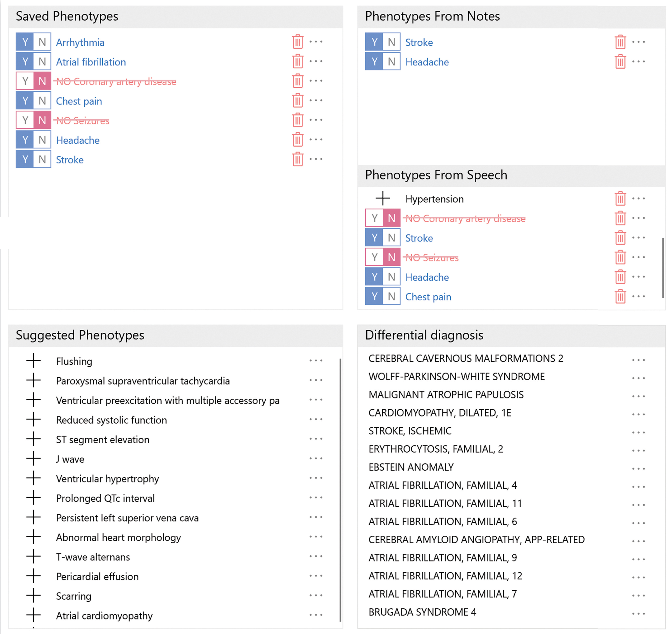
Task: Remove Stroke from Phenotypes From Notes
Action: tap(620, 42)
